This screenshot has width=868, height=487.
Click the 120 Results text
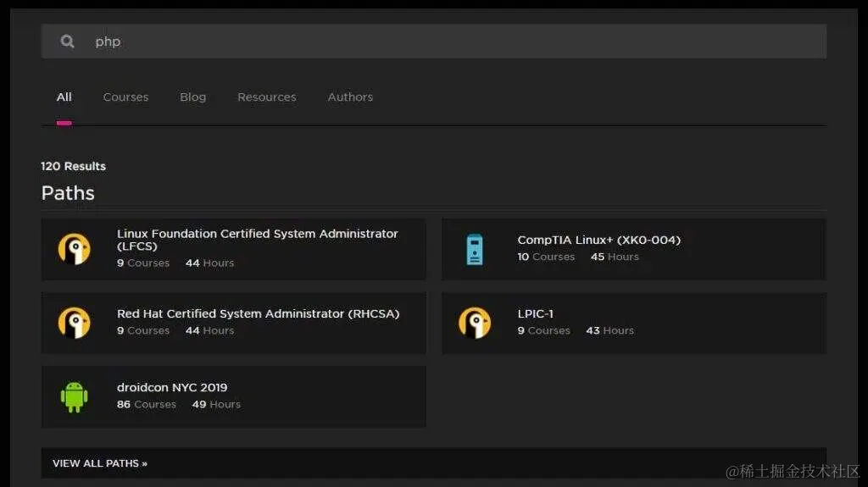click(73, 166)
